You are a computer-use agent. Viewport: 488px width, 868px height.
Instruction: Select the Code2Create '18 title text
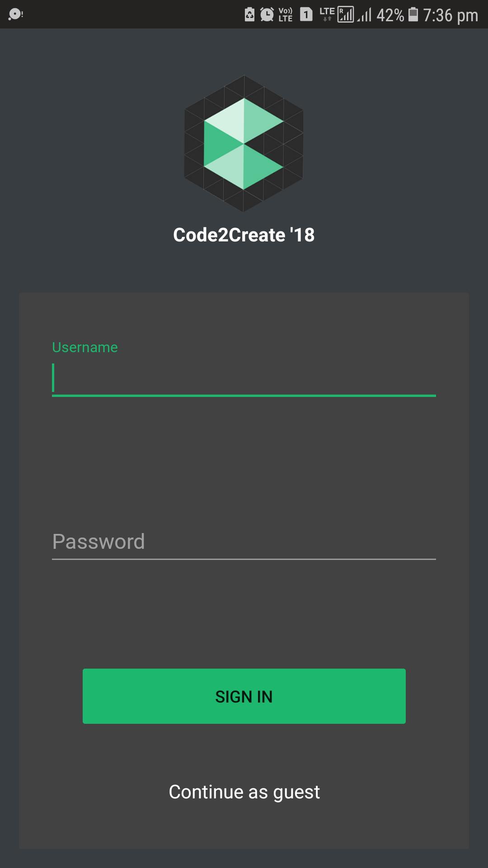[244, 234]
